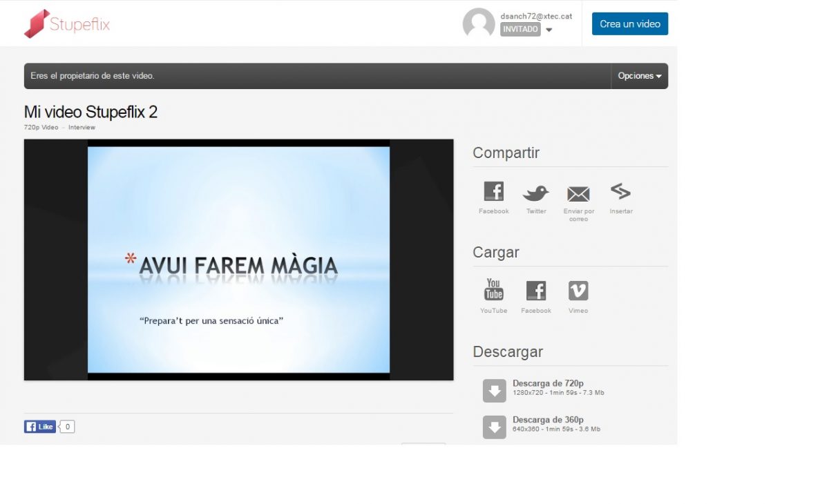
Task: Share video via Facebook icon under Compartir
Action: point(493,192)
